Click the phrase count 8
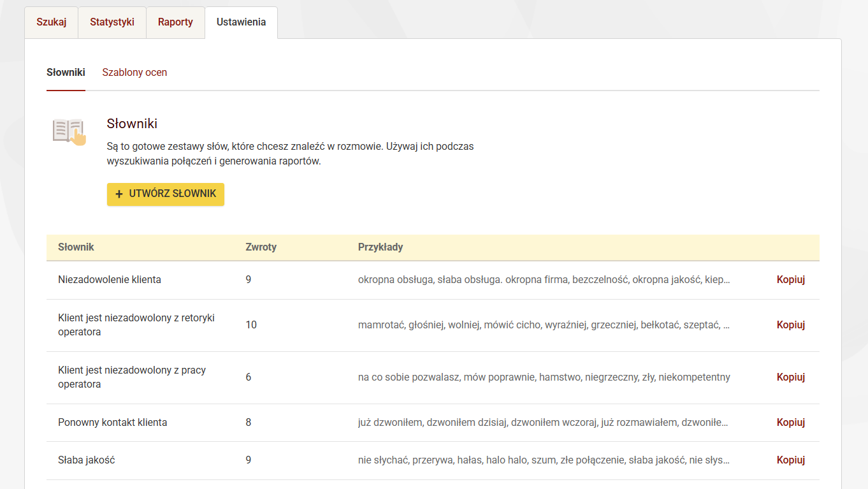The height and width of the screenshot is (489, 868). pos(249,423)
